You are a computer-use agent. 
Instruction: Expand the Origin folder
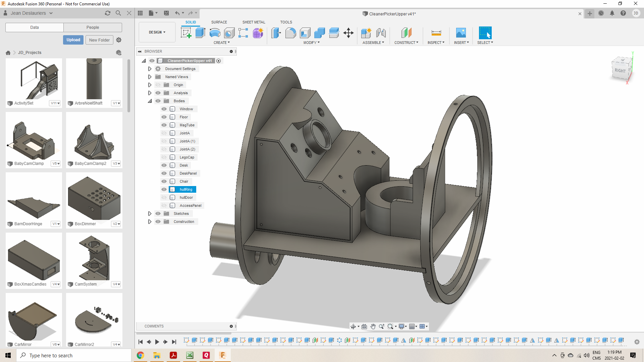[x=150, y=85]
